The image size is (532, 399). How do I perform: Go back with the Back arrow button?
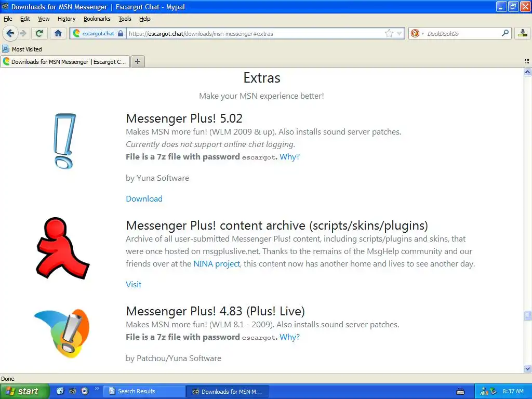click(10, 33)
